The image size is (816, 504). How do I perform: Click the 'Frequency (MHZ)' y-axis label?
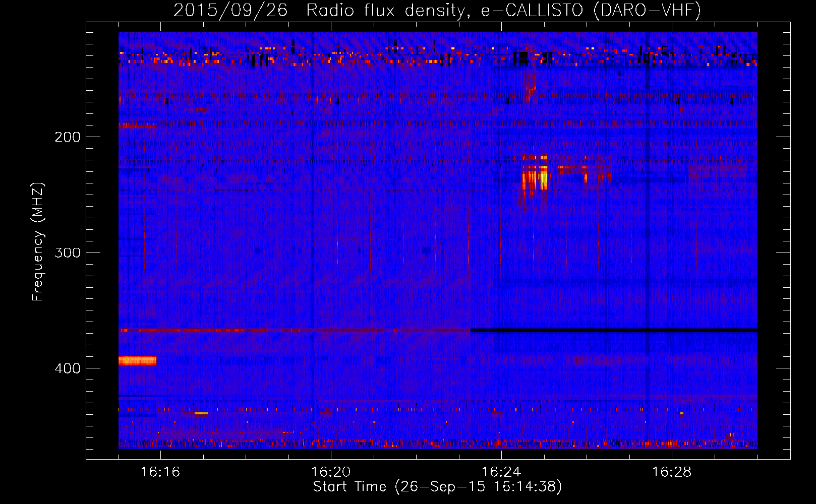tap(38, 242)
